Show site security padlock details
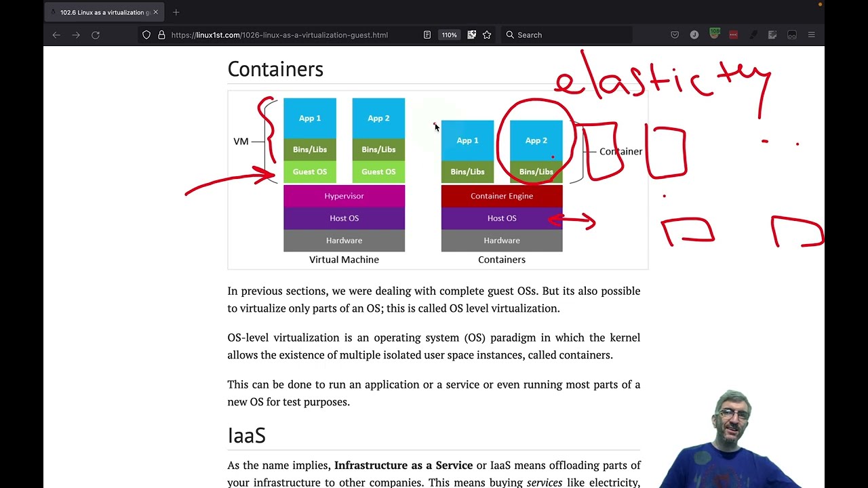868x488 pixels. pos(161,35)
